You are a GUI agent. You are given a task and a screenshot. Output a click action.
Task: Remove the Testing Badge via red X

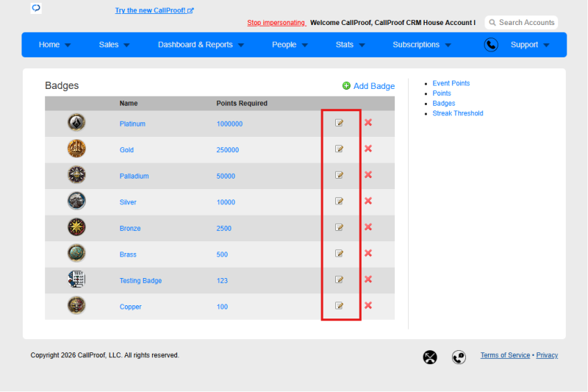[x=368, y=279]
